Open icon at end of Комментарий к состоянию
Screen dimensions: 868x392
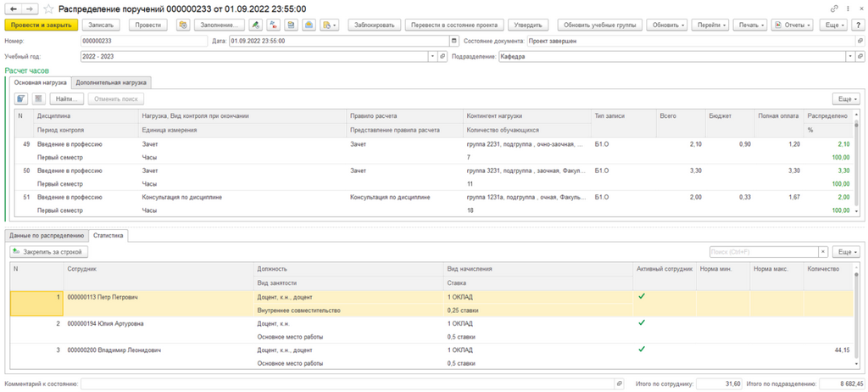point(619,384)
